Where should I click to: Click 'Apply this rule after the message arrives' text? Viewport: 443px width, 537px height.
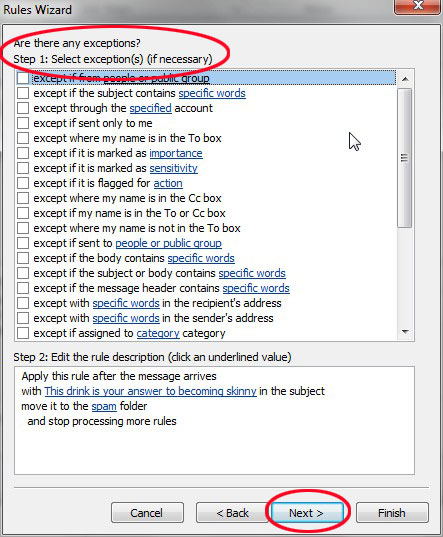click(x=119, y=376)
